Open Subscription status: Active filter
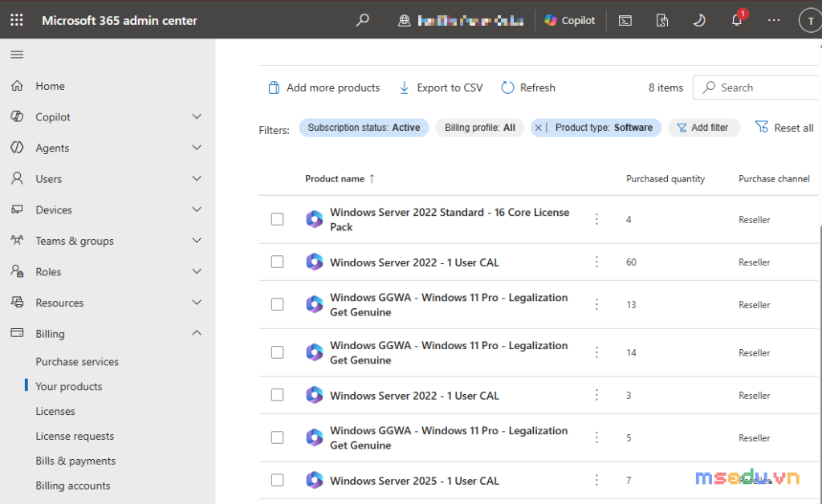Image resolution: width=822 pixels, height=504 pixels. point(364,128)
